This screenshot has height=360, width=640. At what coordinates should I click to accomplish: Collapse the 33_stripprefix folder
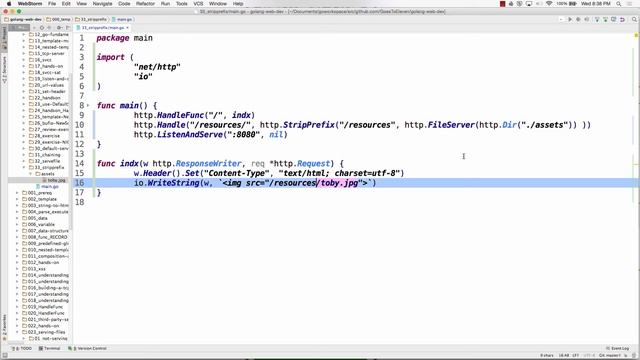click(x=24, y=167)
